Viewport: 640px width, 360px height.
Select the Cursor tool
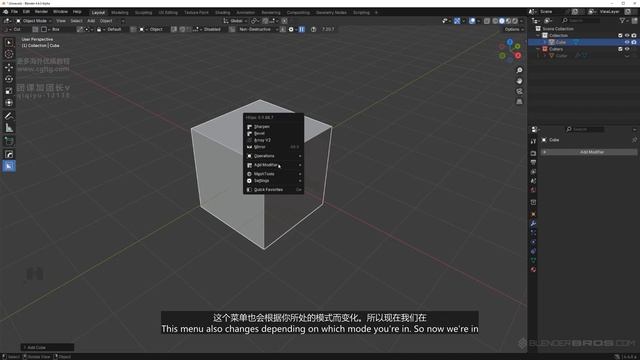tap(9, 54)
